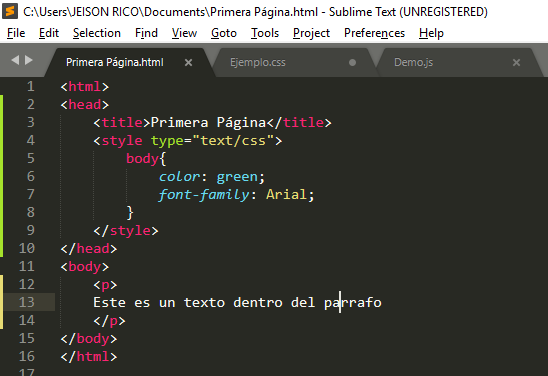Click the opening head tag on line 2
548x376 pixels.
[x=85, y=104]
